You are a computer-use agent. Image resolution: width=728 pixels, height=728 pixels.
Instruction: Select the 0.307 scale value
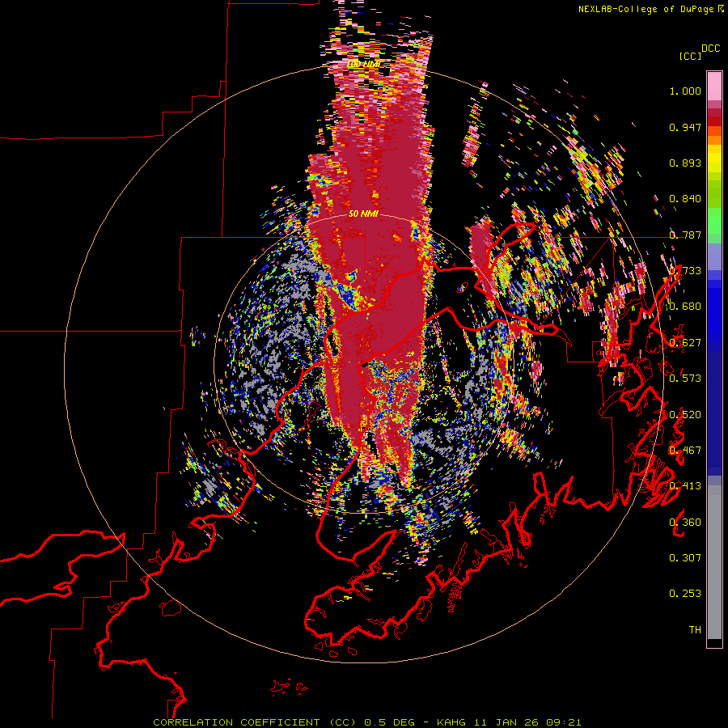(685, 557)
